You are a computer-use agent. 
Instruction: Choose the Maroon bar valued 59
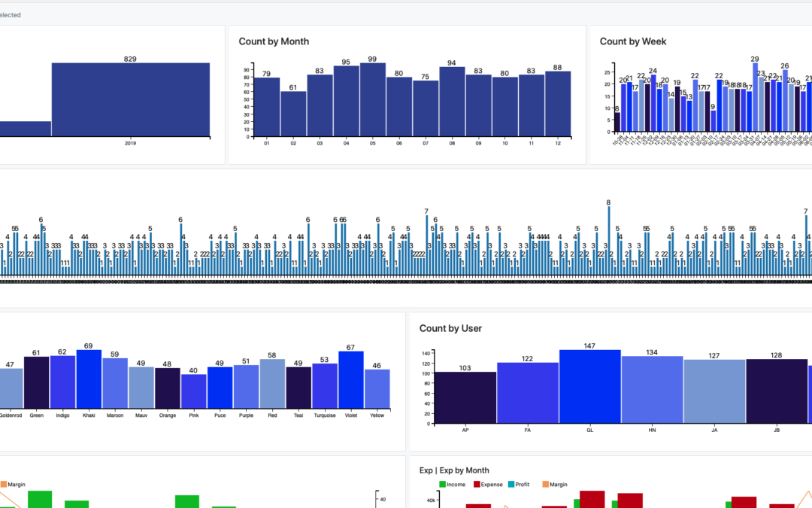click(x=115, y=384)
